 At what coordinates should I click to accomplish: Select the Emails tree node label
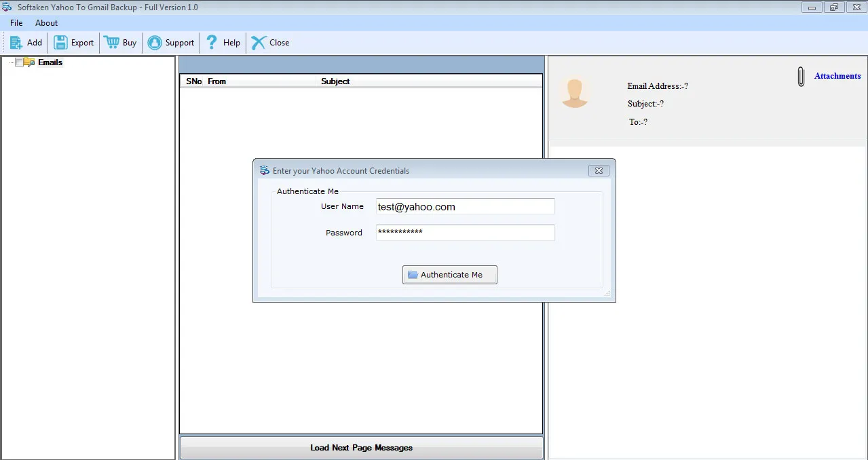click(50, 62)
